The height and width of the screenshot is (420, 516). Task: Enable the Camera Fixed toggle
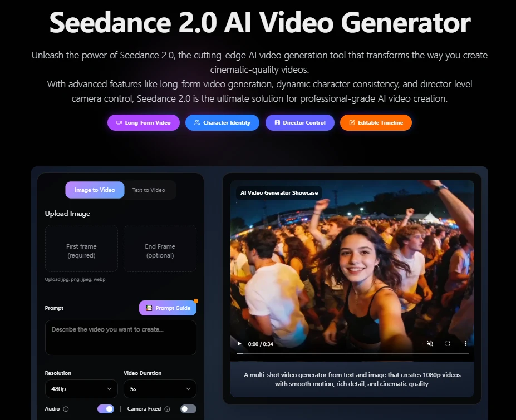(x=188, y=409)
